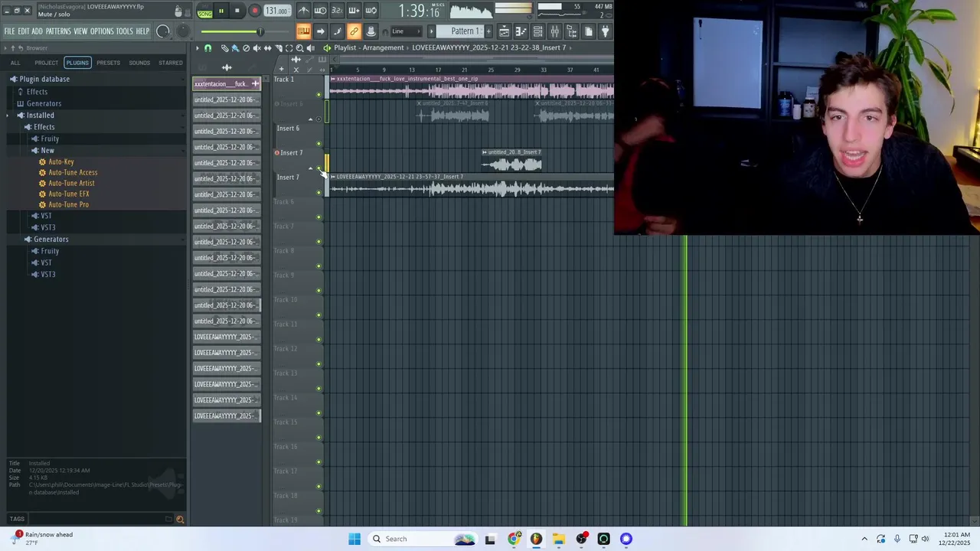The image size is (980, 551).
Task: Select the playlist Slip tool
Action: coord(267,48)
